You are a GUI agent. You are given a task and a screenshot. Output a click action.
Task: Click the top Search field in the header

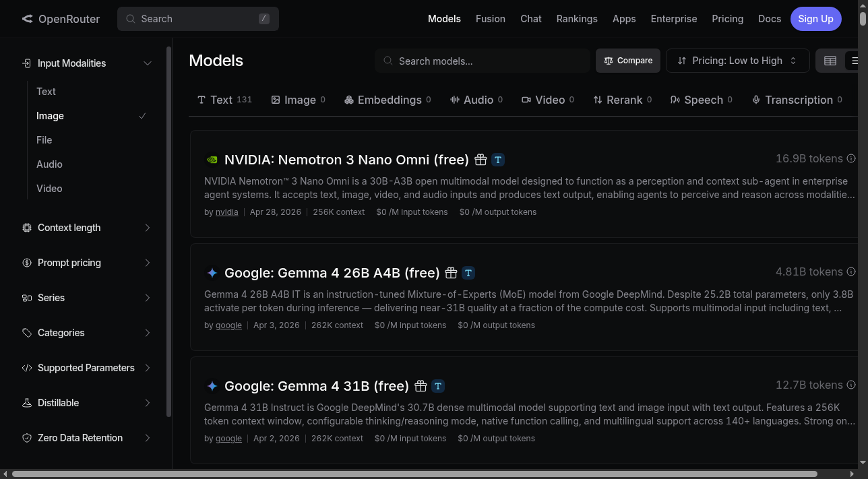pyautogui.click(x=198, y=19)
